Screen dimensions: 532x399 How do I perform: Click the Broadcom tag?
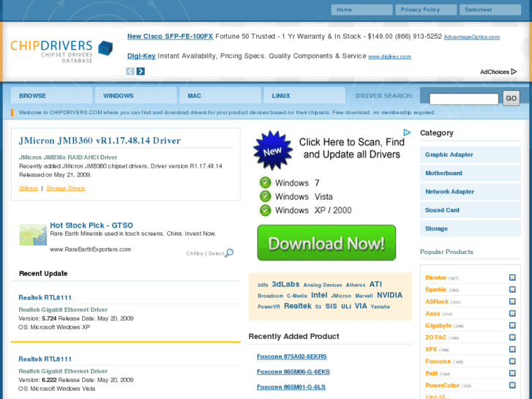pos(271,296)
